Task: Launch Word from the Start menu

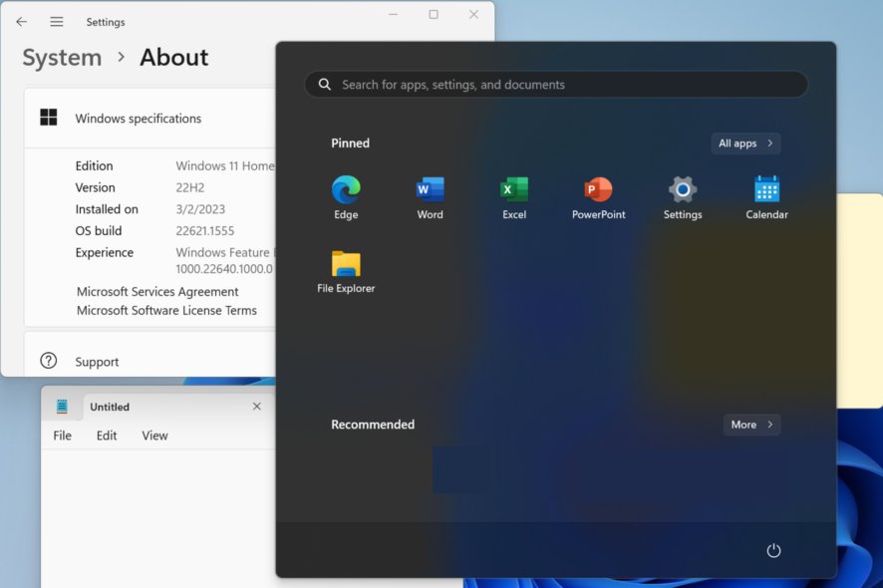Action: (431, 197)
